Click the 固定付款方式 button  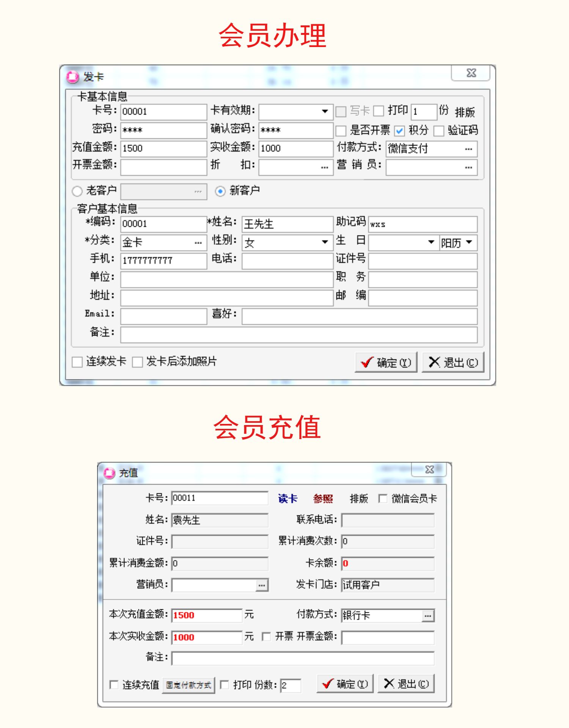pyautogui.click(x=189, y=685)
